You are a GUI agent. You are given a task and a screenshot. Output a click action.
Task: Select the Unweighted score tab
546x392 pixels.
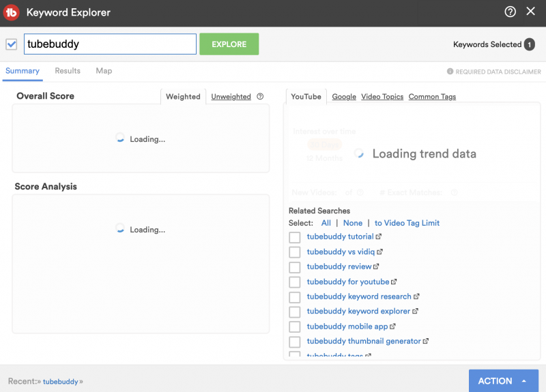point(231,97)
